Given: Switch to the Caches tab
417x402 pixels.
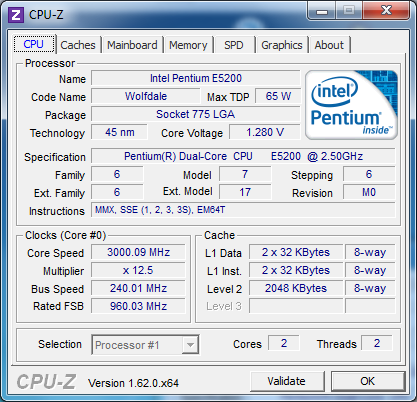Looking at the screenshot, I should [78, 45].
